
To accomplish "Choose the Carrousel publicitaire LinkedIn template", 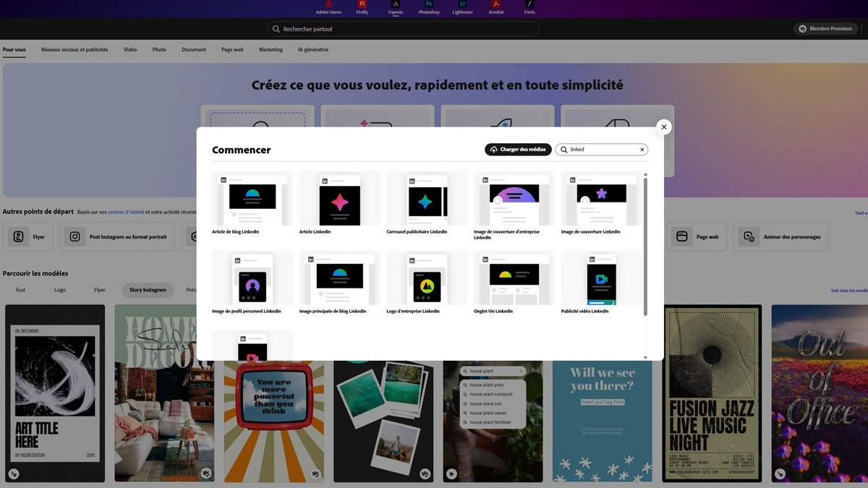I will coord(427,199).
